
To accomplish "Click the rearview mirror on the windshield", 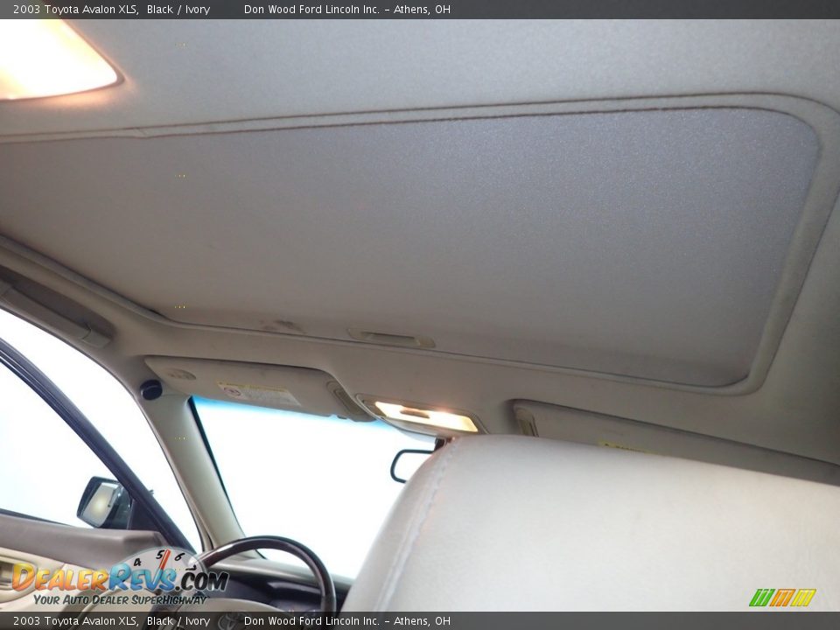I will pyautogui.click(x=411, y=465).
